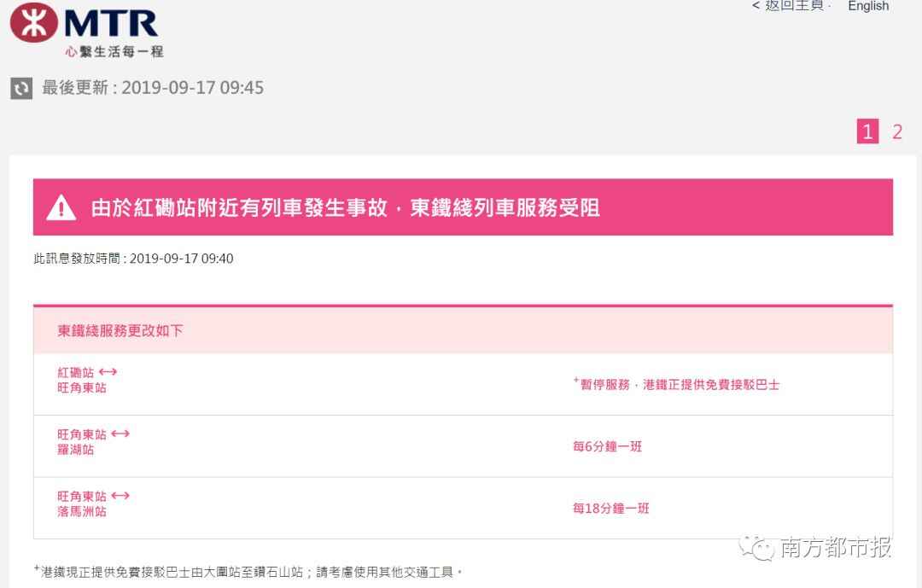
Task: Click the 落馬洲站 station label
Action: pyautogui.click(x=82, y=512)
